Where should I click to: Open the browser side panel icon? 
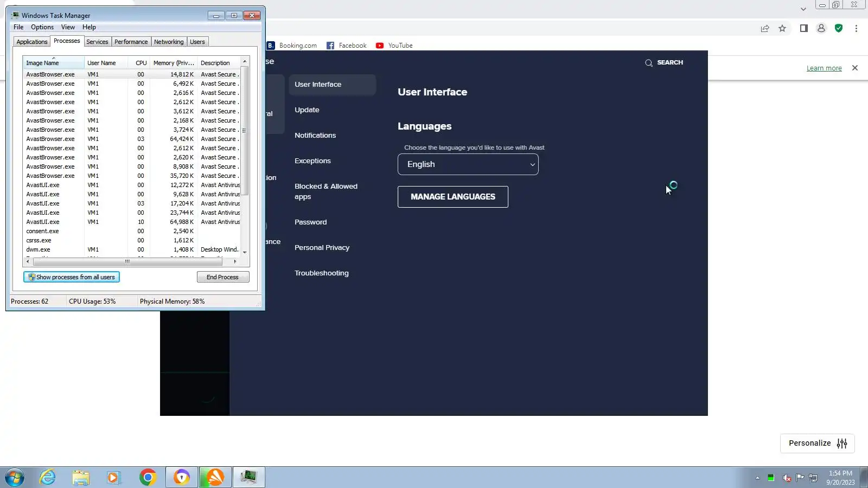point(804,29)
